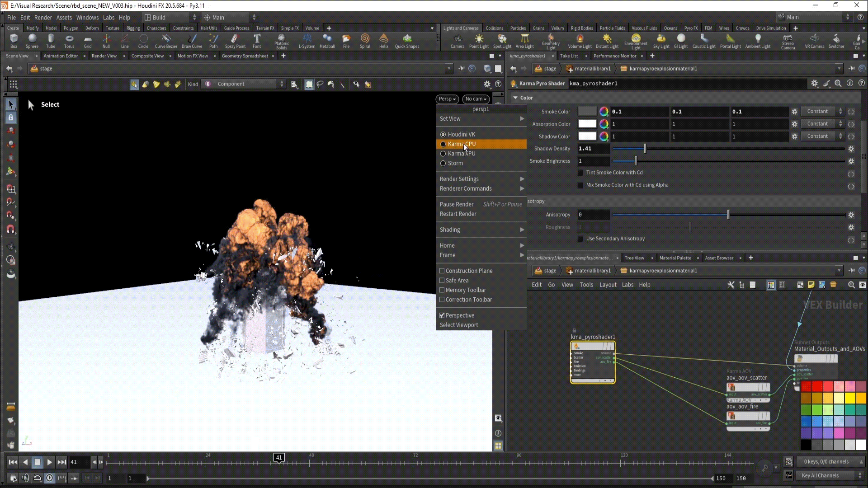This screenshot has width=868, height=488.
Task: Switch to the Render View tab
Action: tap(104, 56)
